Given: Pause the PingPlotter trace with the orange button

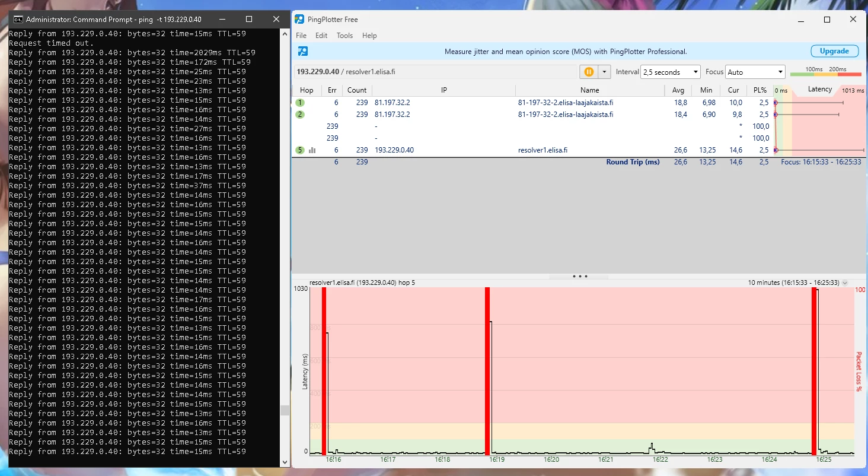Looking at the screenshot, I should pyautogui.click(x=589, y=72).
